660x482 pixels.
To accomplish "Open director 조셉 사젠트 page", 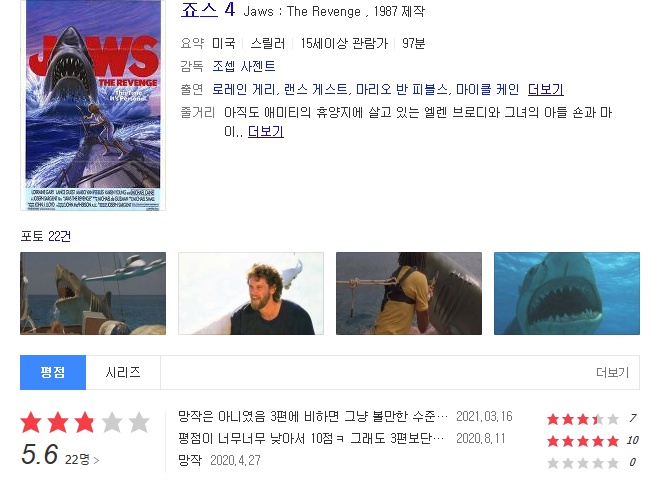I will coord(244,67).
